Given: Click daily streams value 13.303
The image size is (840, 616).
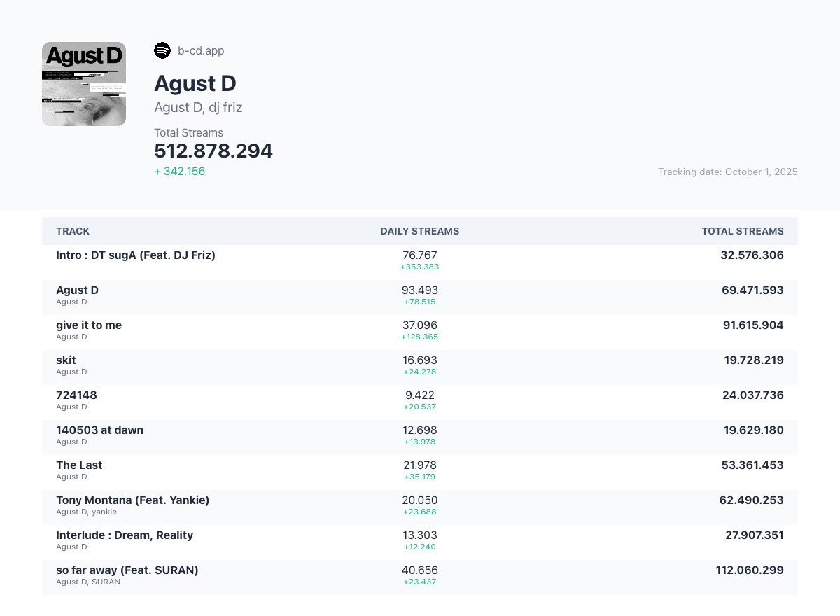Looking at the screenshot, I should coord(420,535).
